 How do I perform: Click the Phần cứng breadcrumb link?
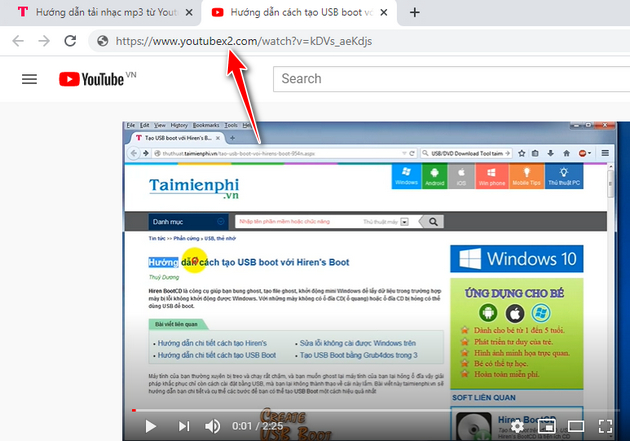(186, 238)
